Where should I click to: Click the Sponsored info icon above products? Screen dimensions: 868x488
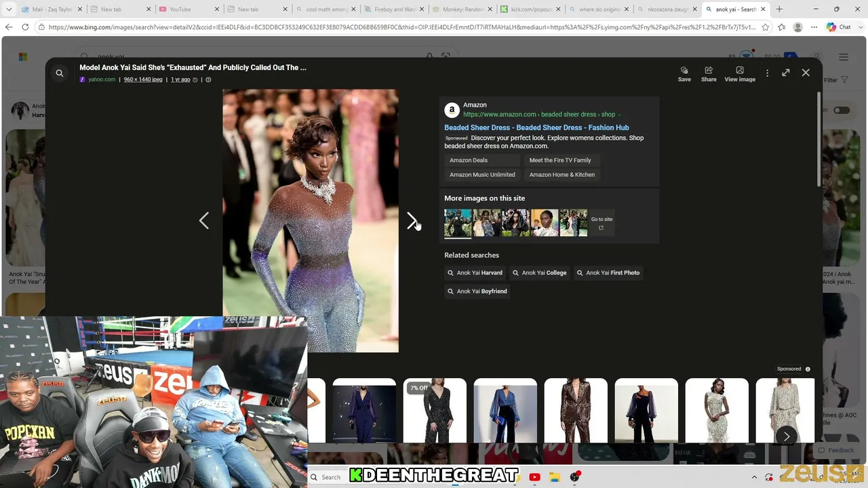click(808, 369)
